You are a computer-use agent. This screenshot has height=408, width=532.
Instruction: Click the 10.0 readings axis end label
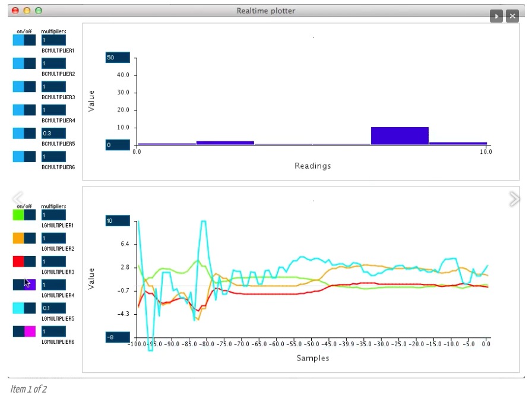(x=486, y=151)
